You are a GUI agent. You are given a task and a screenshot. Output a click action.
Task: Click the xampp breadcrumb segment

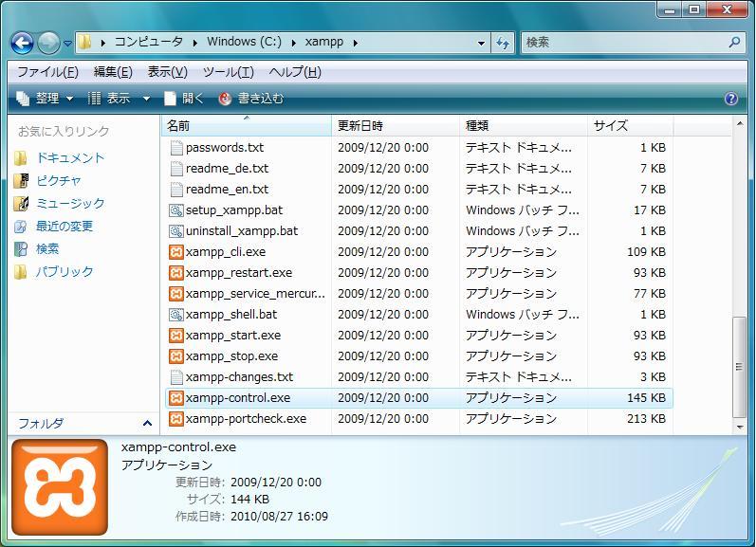tap(324, 42)
